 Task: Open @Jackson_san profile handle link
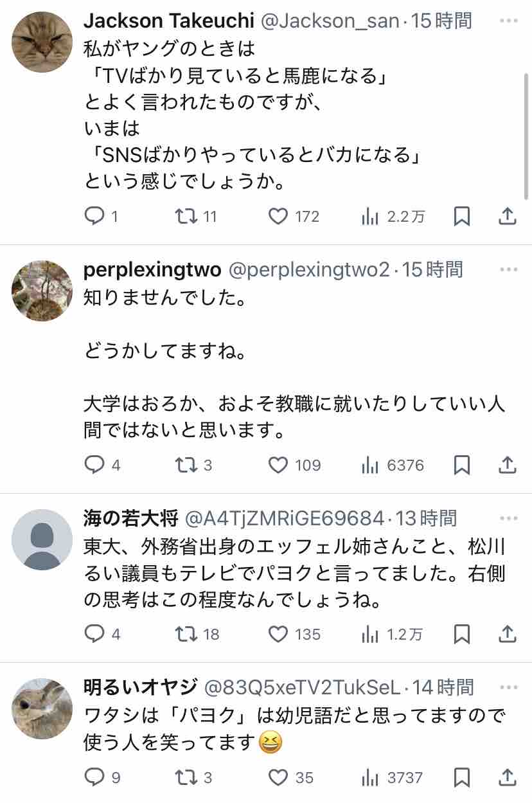(x=329, y=21)
